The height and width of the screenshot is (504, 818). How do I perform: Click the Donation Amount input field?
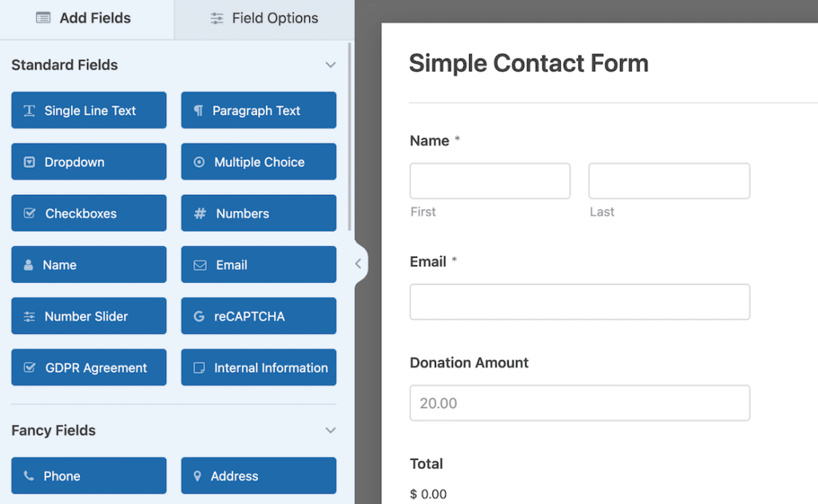[579, 403]
